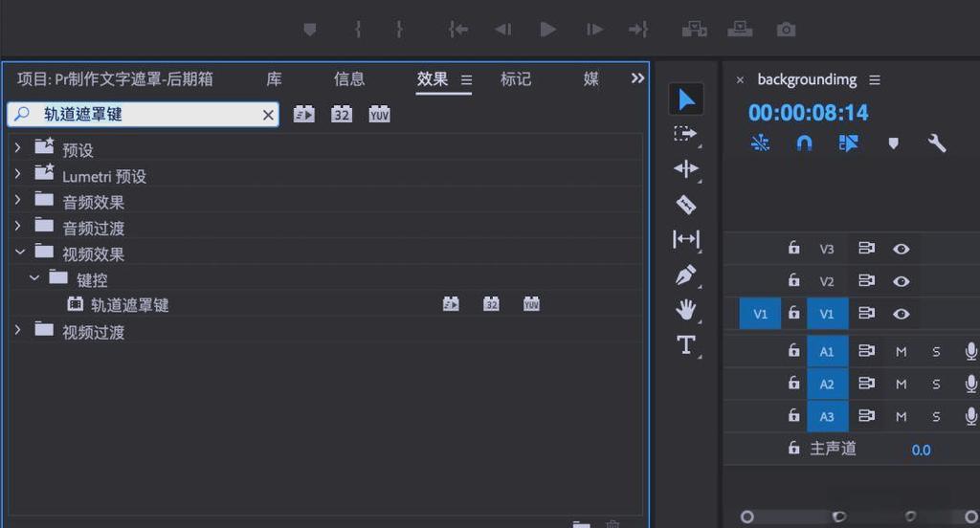Select the Slip tool
Viewport: 980px width, 528px height.
(x=685, y=239)
